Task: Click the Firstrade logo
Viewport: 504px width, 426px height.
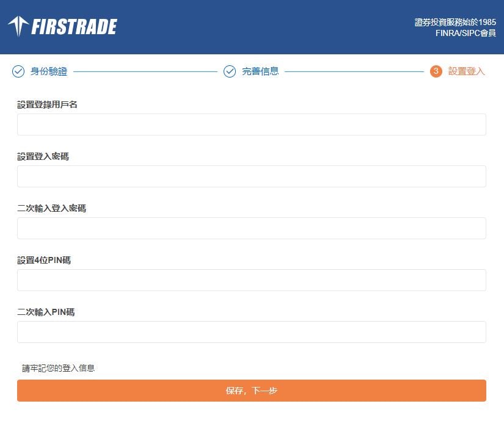Action: (x=63, y=26)
